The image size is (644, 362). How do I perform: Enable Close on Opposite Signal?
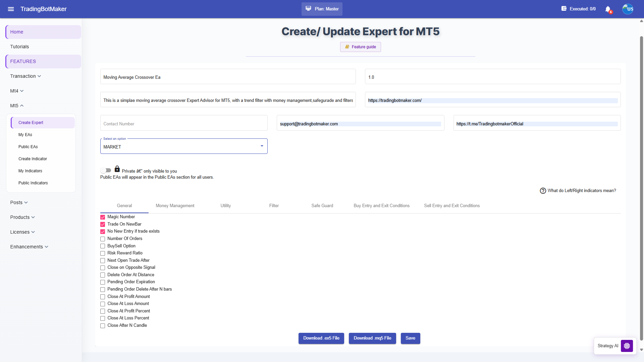(x=103, y=268)
